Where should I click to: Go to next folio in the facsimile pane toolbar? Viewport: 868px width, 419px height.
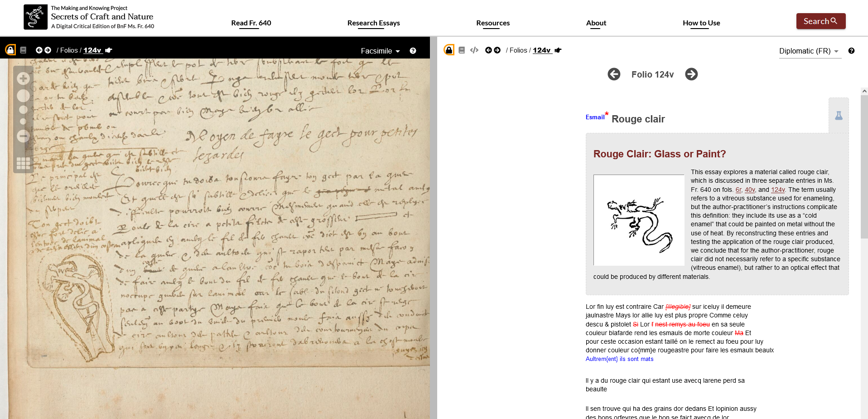click(48, 50)
